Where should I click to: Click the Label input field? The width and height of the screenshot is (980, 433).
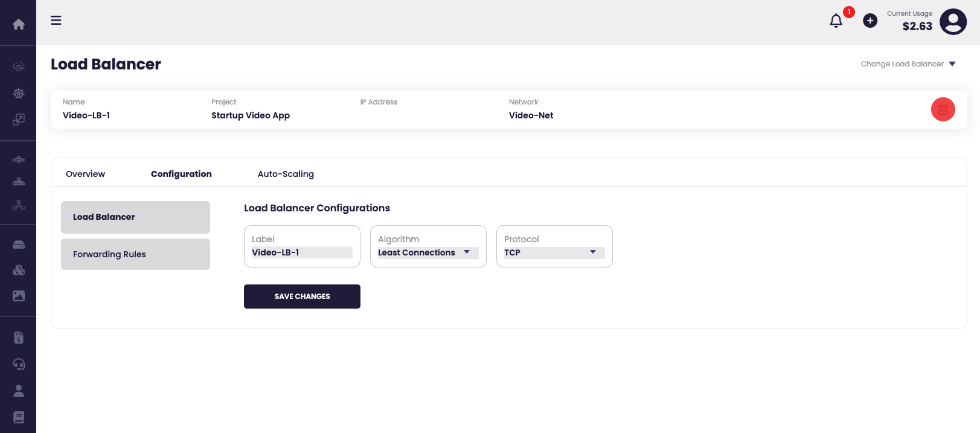click(302, 252)
